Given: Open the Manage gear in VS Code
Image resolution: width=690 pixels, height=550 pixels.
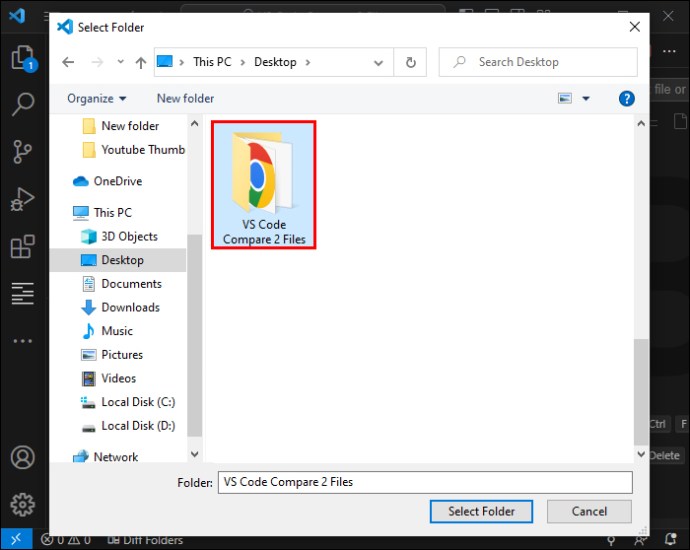Looking at the screenshot, I should pyautogui.click(x=22, y=504).
